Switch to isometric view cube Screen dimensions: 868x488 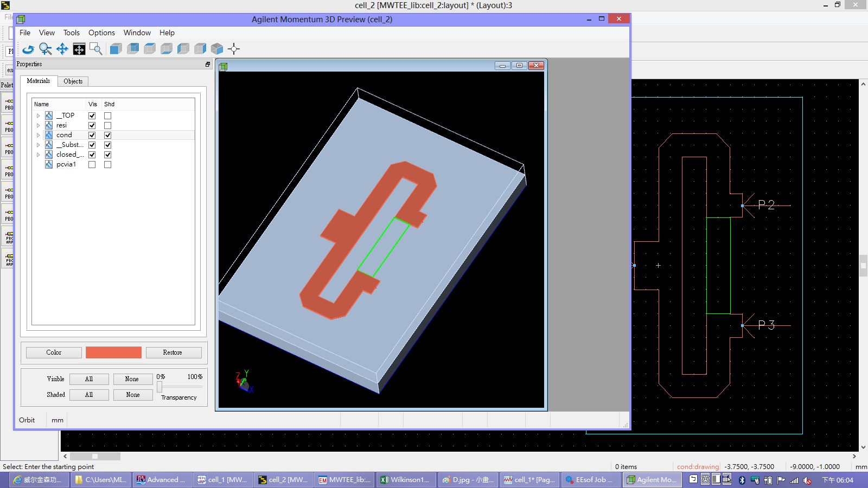(217, 49)
